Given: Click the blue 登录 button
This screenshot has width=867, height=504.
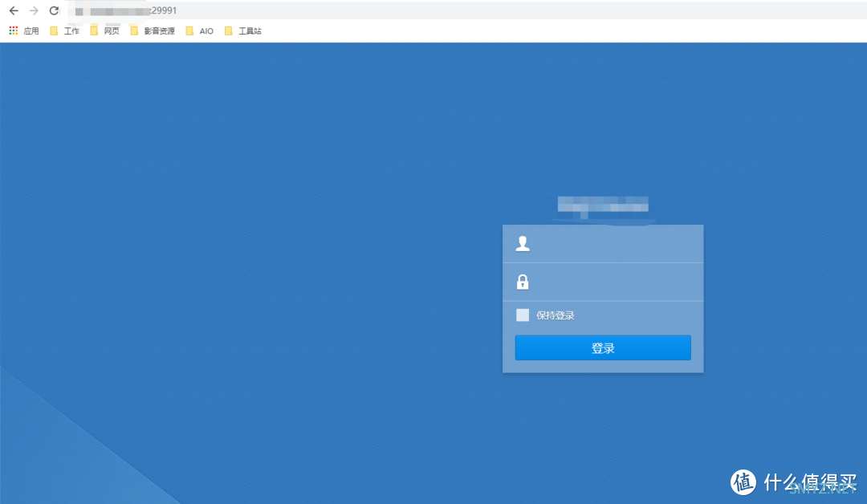Looking at the screenshot, I should coord(603,348).
